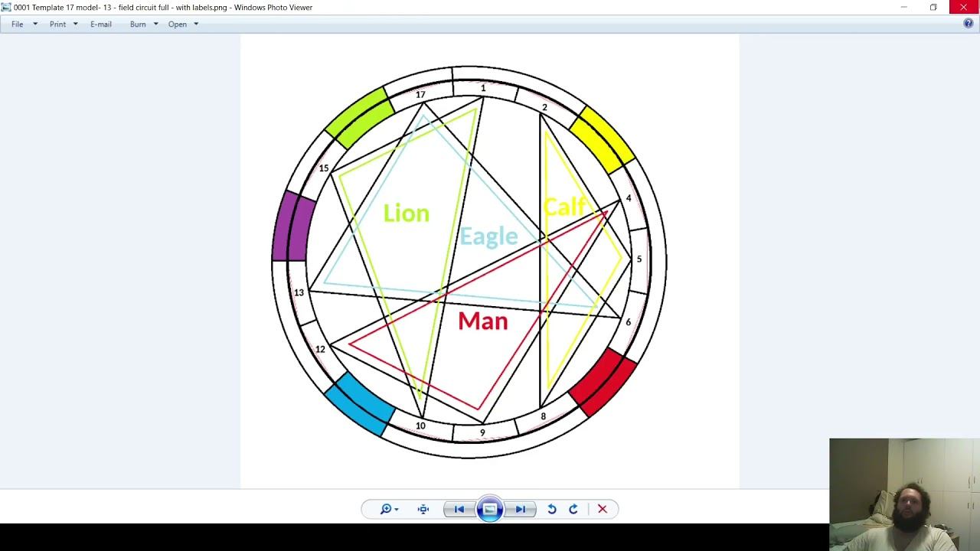Click the E-mail button
Screen dimensions: 980x551
[x=101, y=24]
